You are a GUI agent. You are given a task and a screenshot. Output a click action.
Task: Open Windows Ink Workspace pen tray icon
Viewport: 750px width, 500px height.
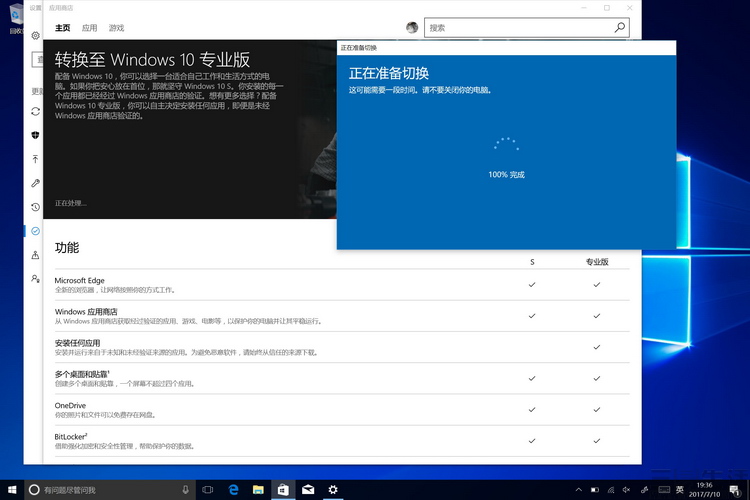645,489
